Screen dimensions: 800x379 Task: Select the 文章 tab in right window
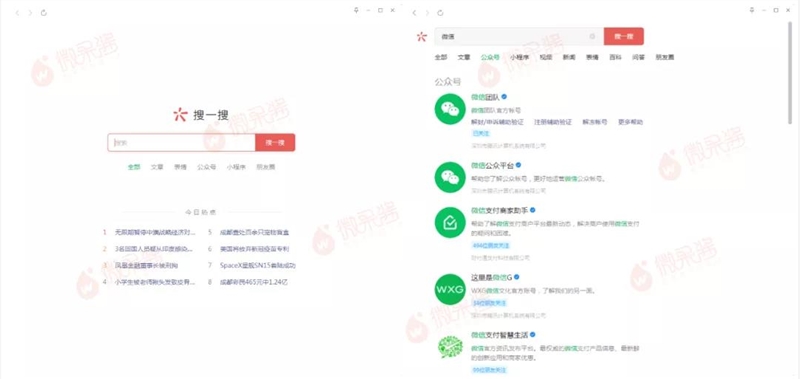(x=464, y=57)
